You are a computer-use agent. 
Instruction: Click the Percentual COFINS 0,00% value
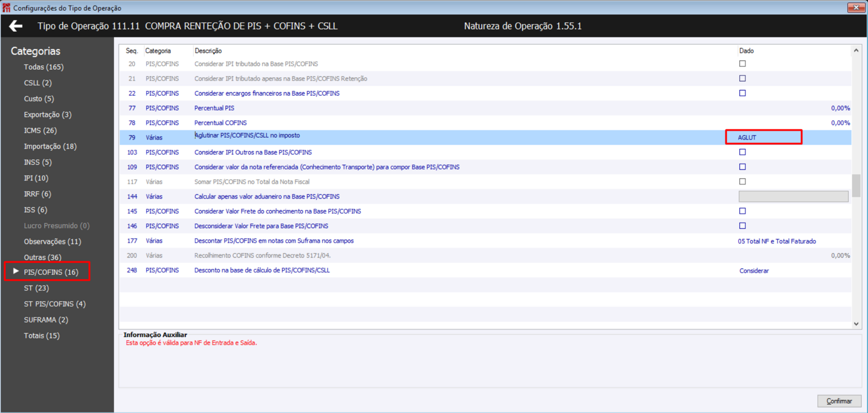(840, 123)
